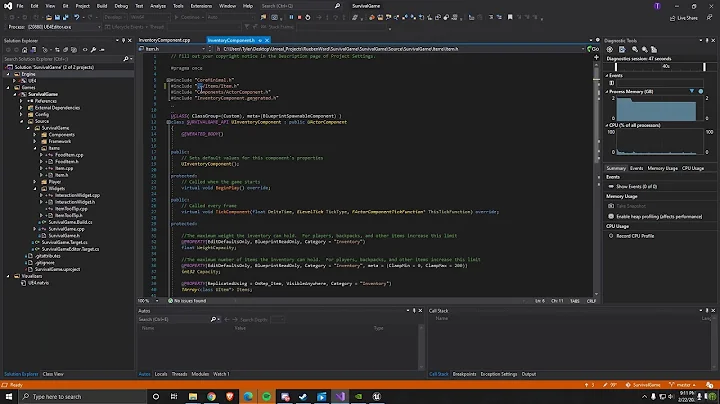This screenshot has height=404, width=720.
Task: Click Zoom Out icon in Diagnostic Tools
Action: pos(645,49)
